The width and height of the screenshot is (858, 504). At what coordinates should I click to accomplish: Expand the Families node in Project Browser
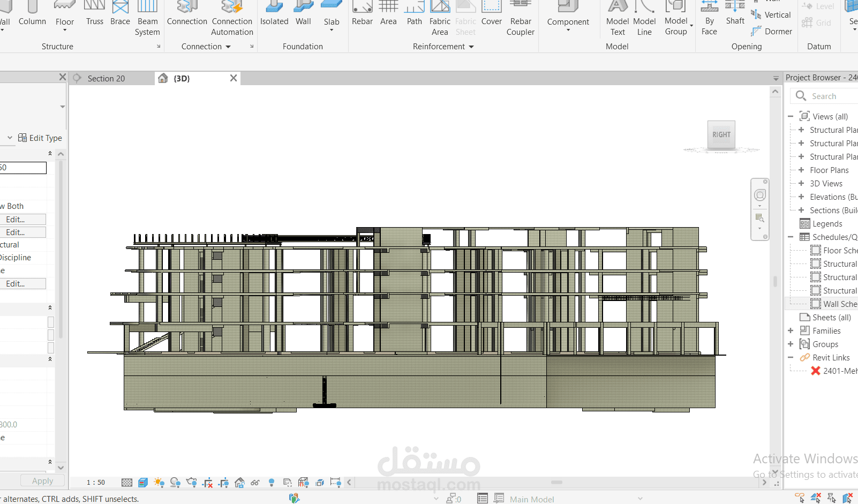[791, 331]
